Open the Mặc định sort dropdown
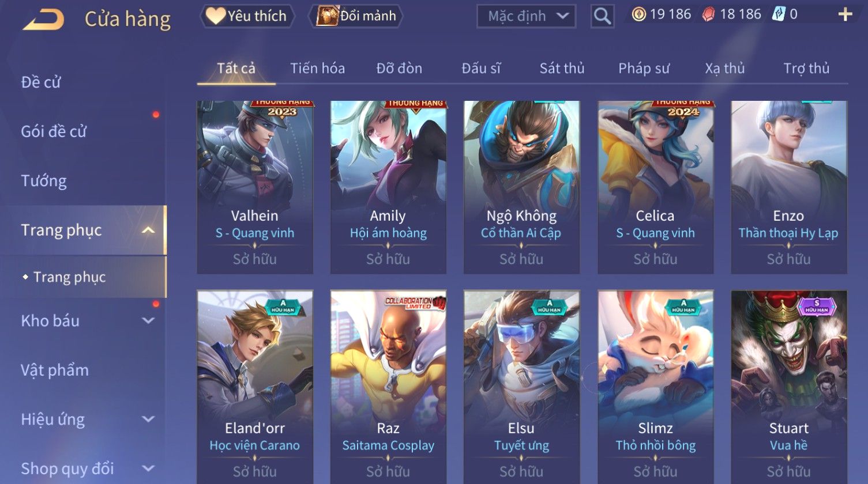Image resolution: width=868 pixels, height=484 pixels. 527,16
